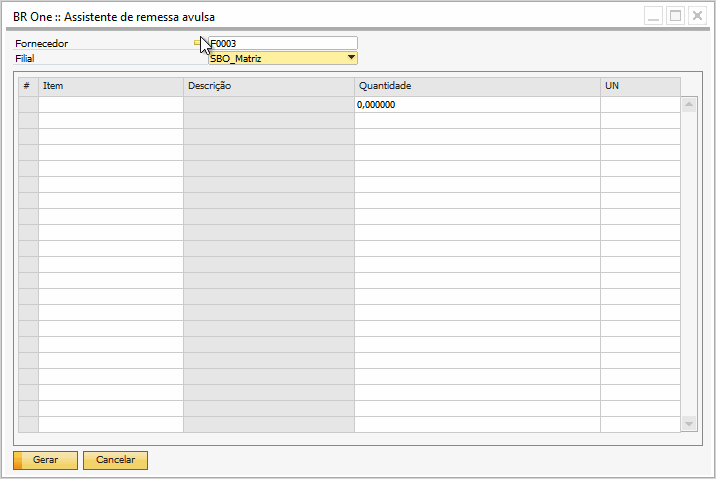Select the Descrição column header
The width and height of the screenshot is (716, 479).
point(268,87)
